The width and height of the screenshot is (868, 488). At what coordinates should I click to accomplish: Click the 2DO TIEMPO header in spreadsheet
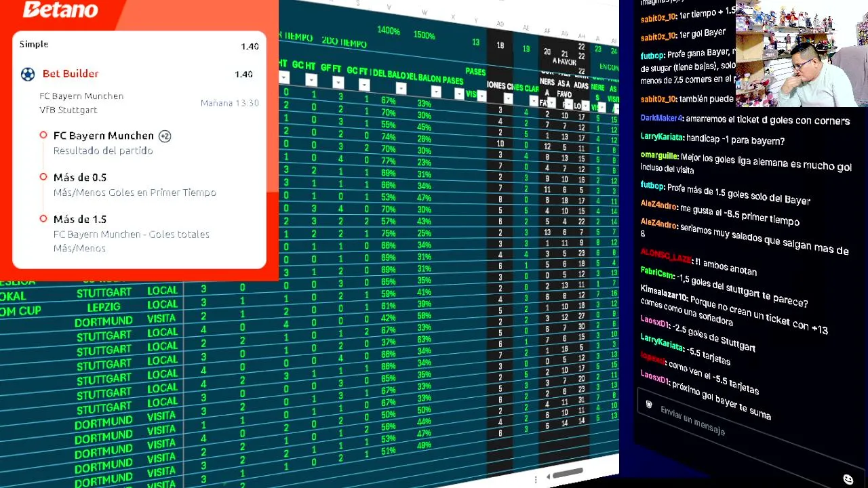(x=344, y=41)
